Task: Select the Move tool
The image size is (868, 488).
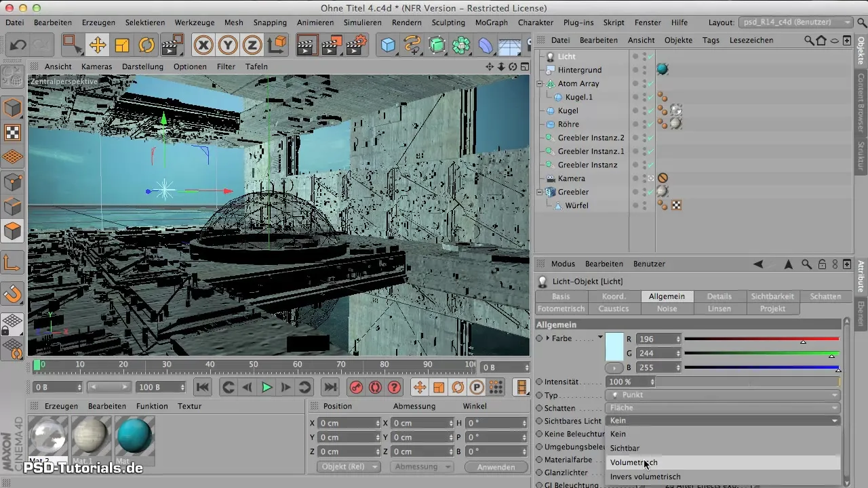Action: [98, 45]
